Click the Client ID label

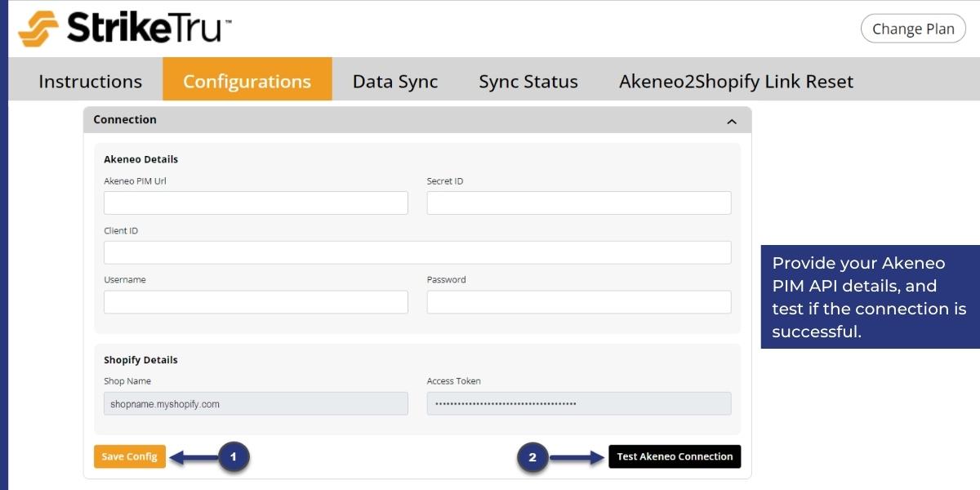click(121, 231)
